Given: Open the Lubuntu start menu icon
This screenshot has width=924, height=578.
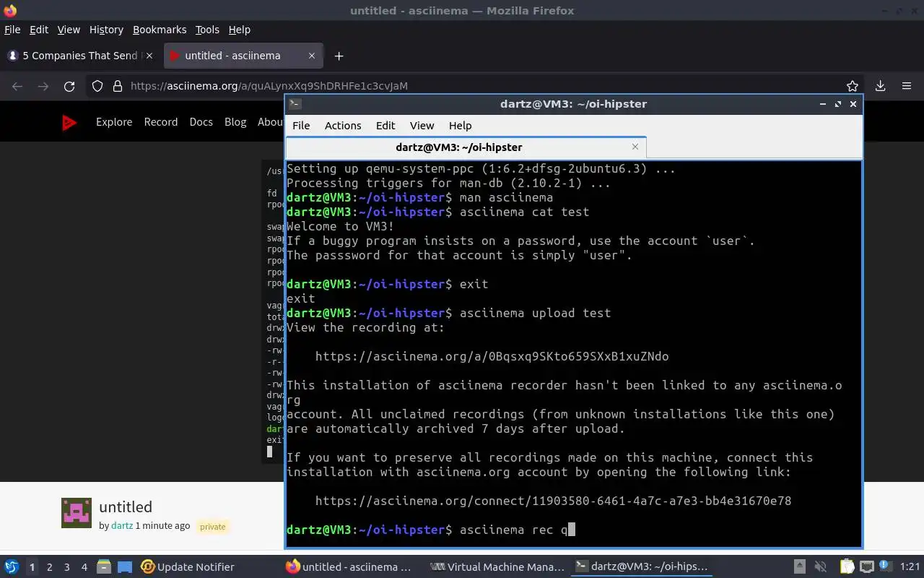Looking at the screenshot, I should click(11, 567).
